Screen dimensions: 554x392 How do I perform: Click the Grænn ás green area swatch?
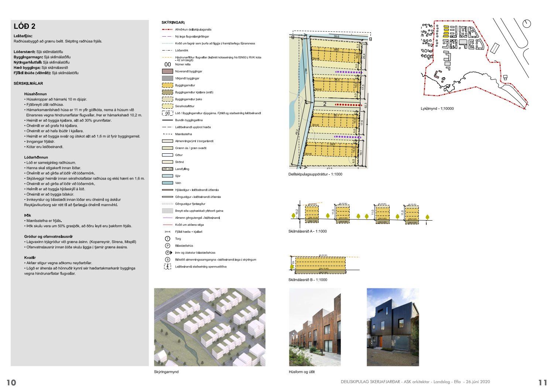pos(167,148)
